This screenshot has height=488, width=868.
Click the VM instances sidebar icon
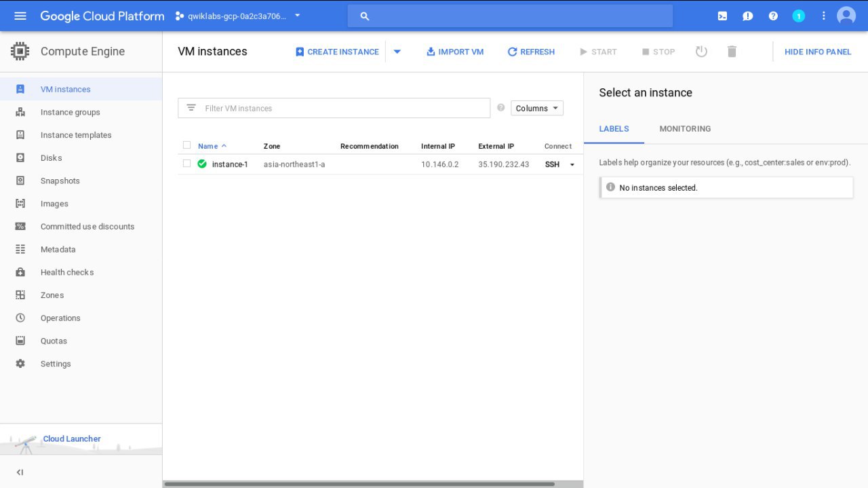click(20, 89)
